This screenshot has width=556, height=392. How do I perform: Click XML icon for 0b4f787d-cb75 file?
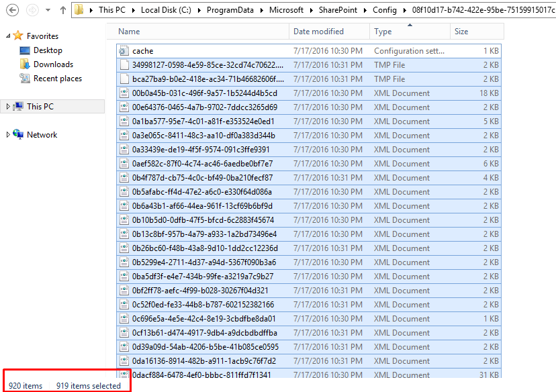(124, 178)
